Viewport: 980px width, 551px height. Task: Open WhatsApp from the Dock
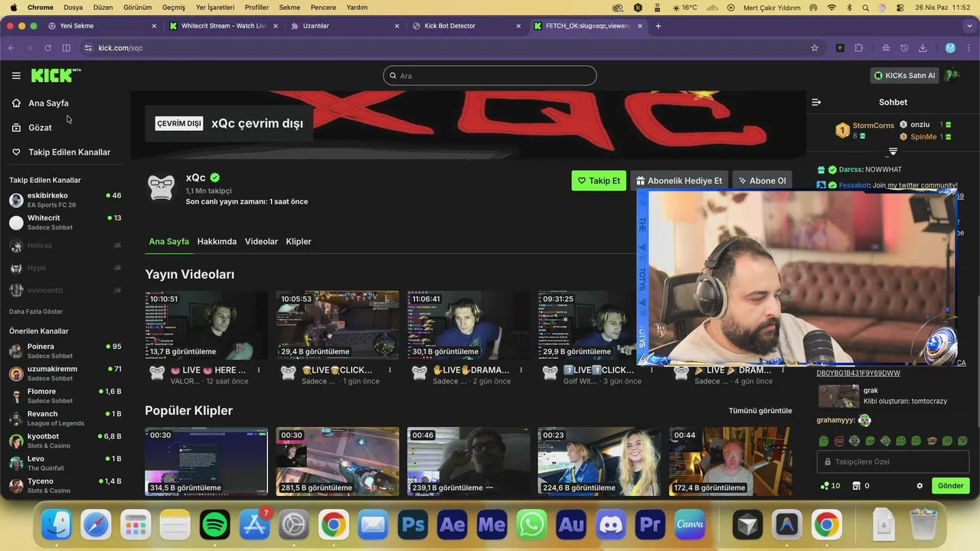pos(531,525)
